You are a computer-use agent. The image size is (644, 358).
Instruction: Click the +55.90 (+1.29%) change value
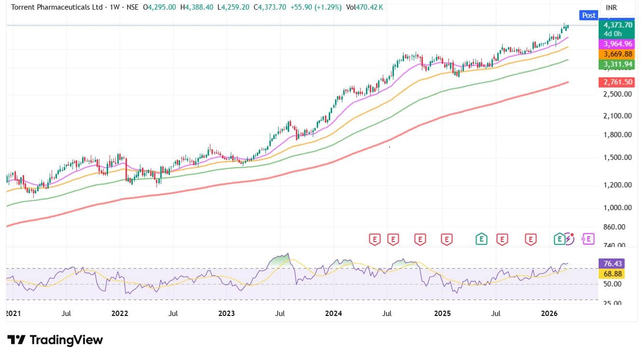(315, 7)
